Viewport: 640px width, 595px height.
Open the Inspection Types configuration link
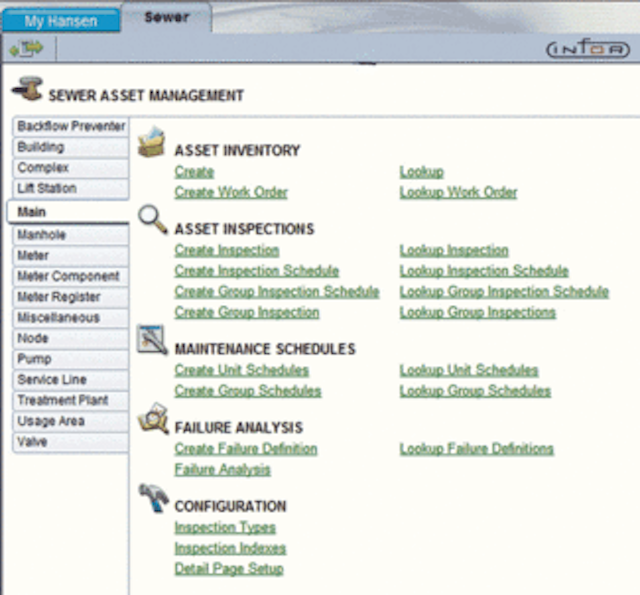225,528
